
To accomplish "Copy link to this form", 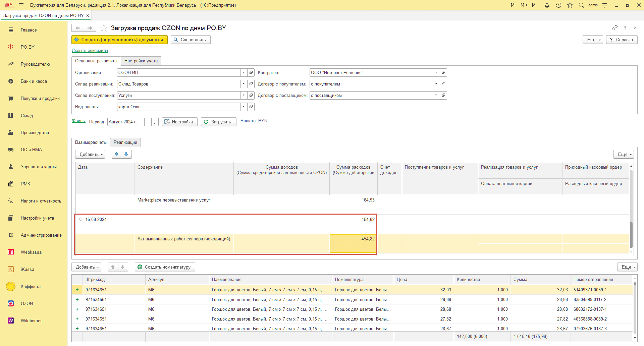I will coord(615,27).
